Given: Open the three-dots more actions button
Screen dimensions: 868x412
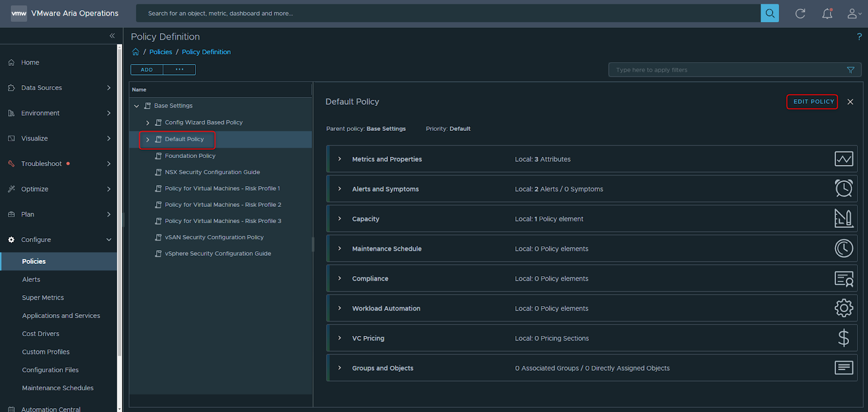Looking at the screenshot, I should click(180, 69).
